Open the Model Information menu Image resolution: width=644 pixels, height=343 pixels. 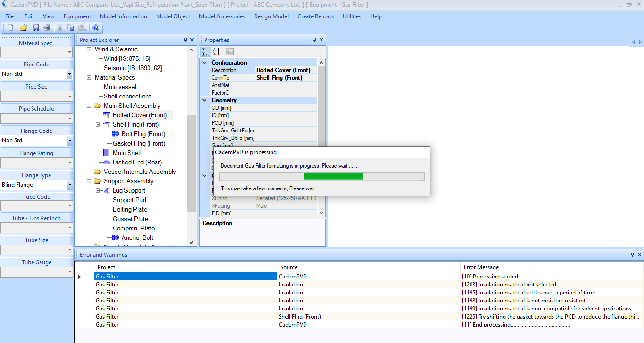tap(124, 16)
